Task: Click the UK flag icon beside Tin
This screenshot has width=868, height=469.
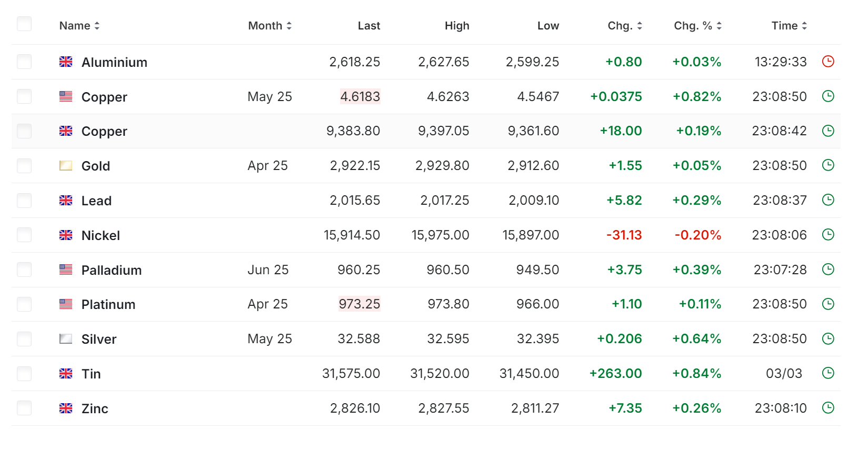Action: click(66, 374)
